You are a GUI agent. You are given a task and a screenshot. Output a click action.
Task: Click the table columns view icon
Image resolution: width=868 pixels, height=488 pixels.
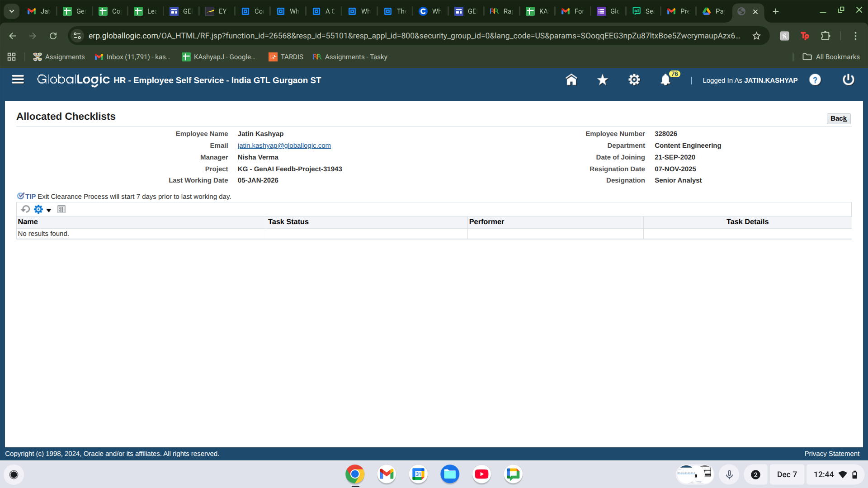[x=61, y=209]
